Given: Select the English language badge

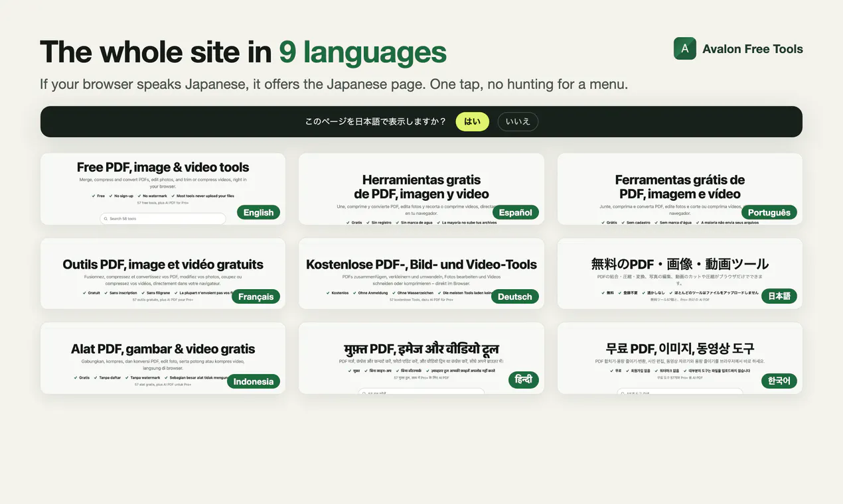Looking at the screenshot, I should pos(258,212).
